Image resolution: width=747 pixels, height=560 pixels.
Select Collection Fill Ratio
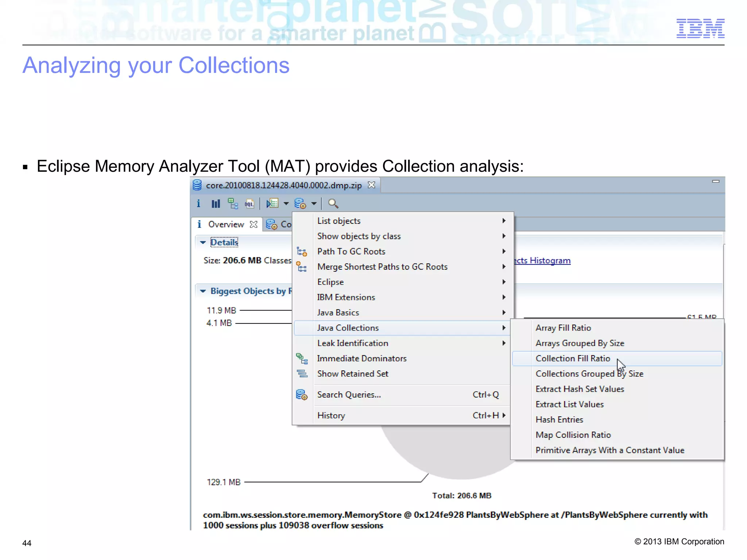[x=617, y=358]
